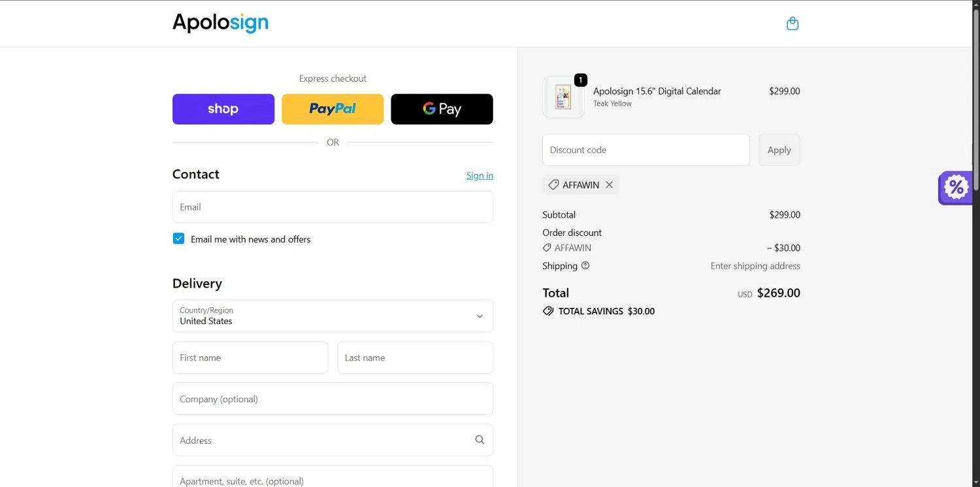The height and width of the screenshot is (487, 980).
Task: Uncheck Email me with news and offers
Action: pyautogui.click(x=178, y=239)
